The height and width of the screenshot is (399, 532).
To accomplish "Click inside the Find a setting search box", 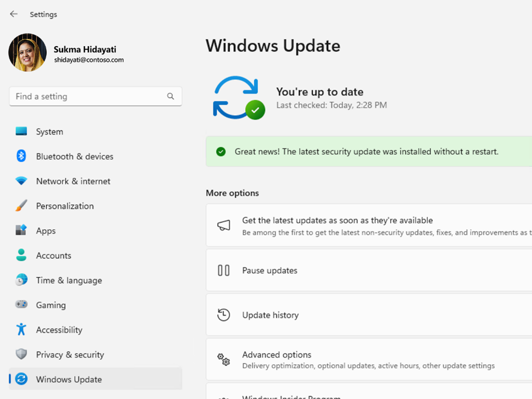I will (x=96, y=96).
